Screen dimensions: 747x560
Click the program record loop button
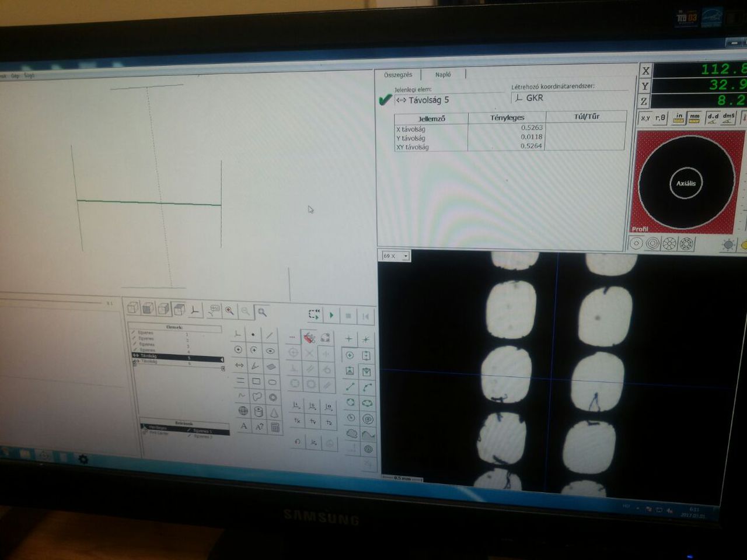[x=314, y=314]
